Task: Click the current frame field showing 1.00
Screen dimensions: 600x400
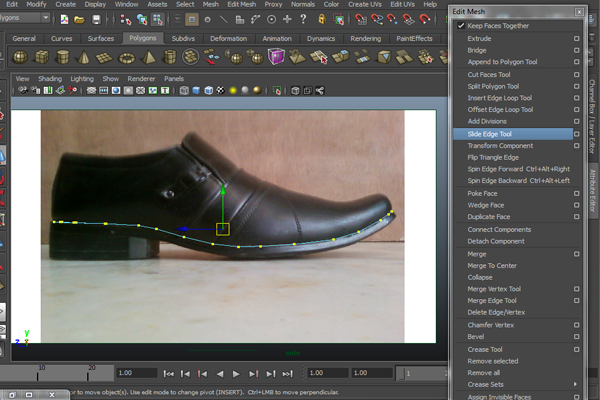Action: click(x=137, y=373)
